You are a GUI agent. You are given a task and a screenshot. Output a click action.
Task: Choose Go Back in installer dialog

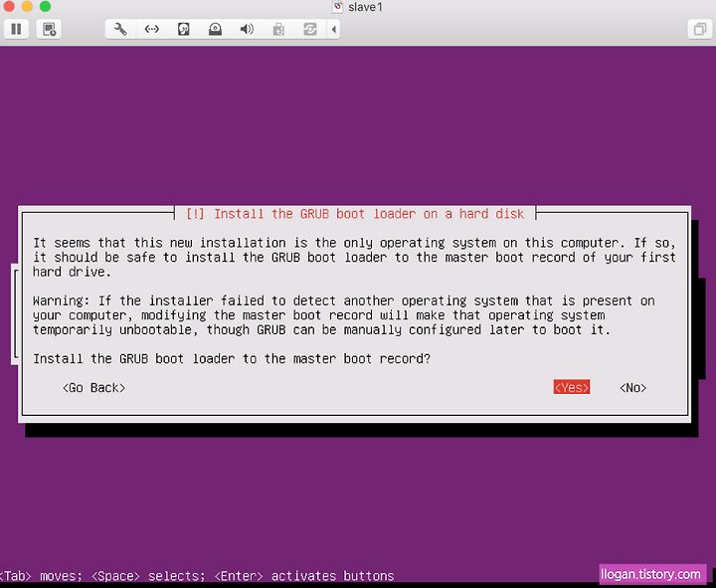[93, 387]
